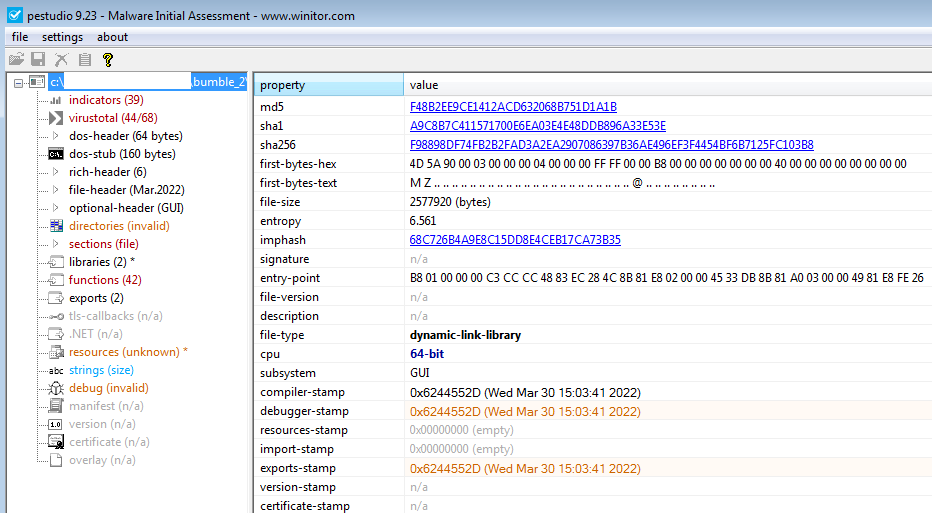Click the abc strings icon
The image size is (932, 513).
(56, 370)
